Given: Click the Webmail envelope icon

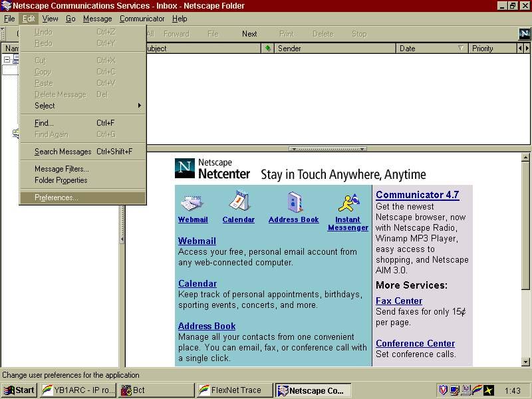Looking at the screenshot, I should [x=192, y=202].
